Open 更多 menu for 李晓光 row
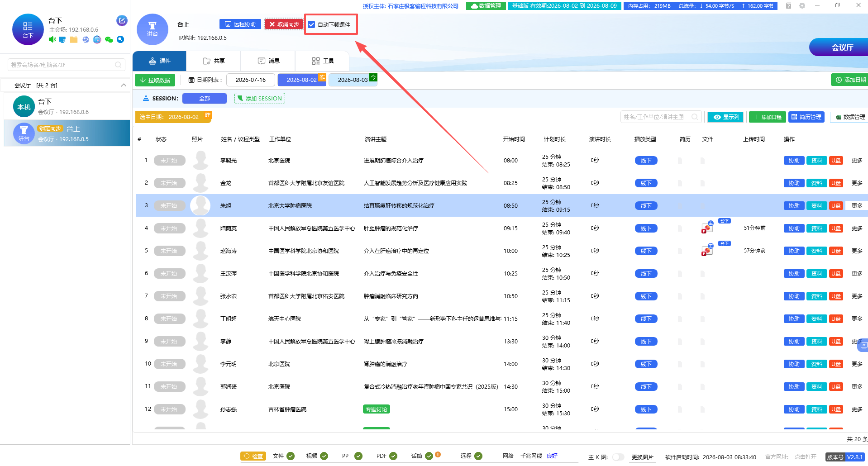Image resolution: width=868 pixels, height=466 pixels. tap(857, 161)
